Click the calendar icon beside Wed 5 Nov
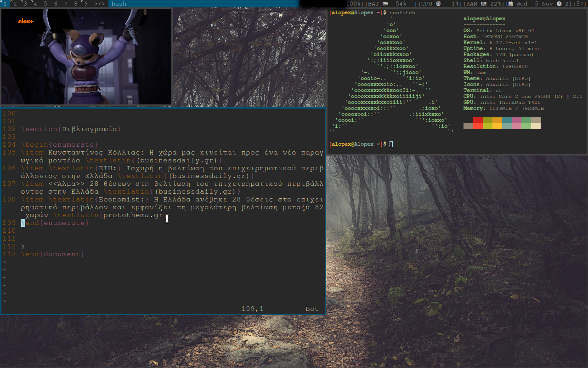 (510, 4)
